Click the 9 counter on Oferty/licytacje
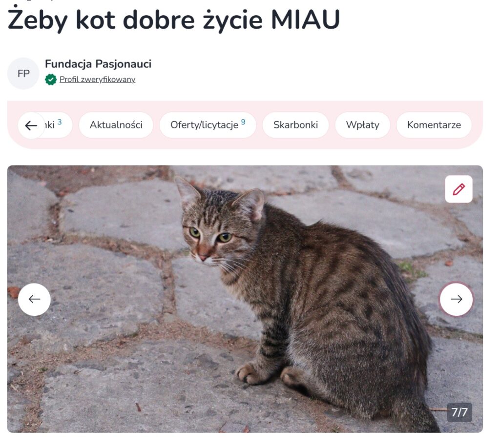500x448 pixels. click(243, 122)
